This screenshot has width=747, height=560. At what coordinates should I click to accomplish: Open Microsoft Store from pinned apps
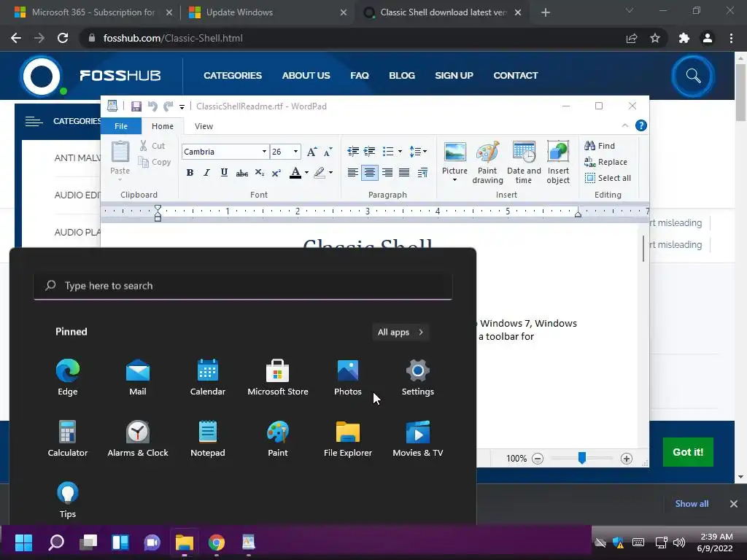pos(278,378)
